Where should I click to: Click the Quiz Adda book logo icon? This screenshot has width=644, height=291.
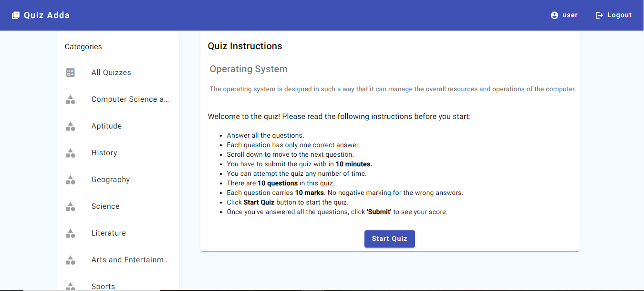tap(16, 15)
